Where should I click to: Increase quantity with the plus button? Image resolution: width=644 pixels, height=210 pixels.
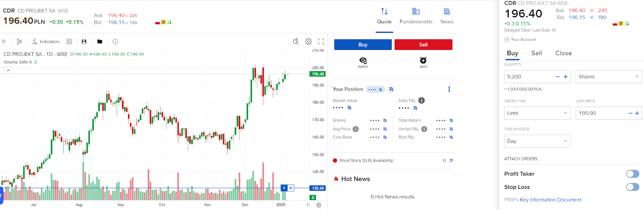566,77
